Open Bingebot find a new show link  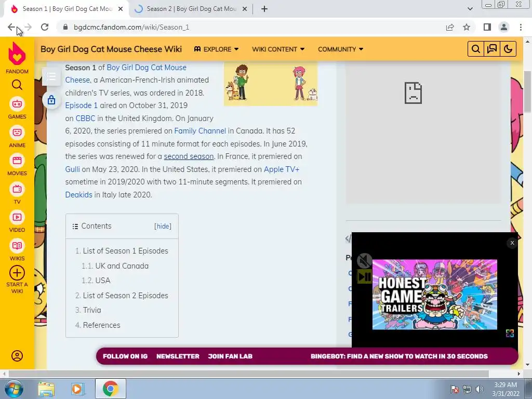coord(399,356)
